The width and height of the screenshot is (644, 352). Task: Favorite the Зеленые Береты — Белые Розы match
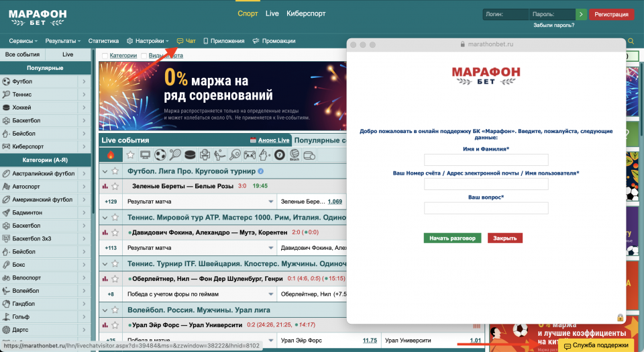tap(115, 186)
